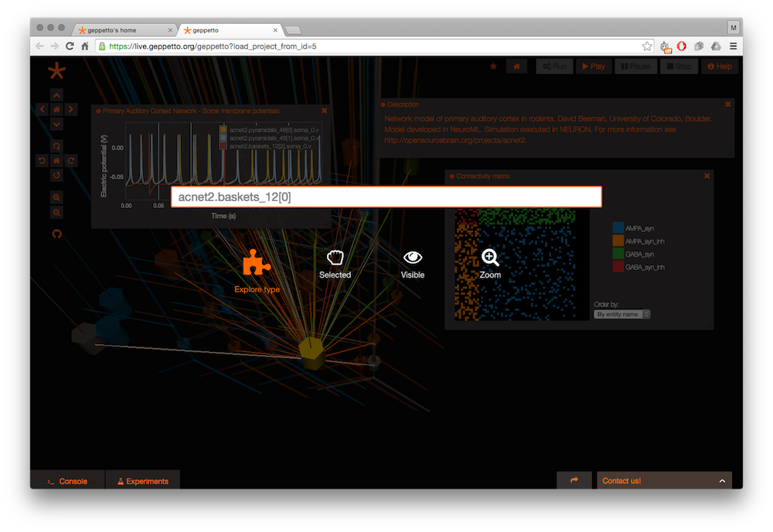
Task: Rotate camera upward with top rotate icon
Action: [x=56, y=146]
